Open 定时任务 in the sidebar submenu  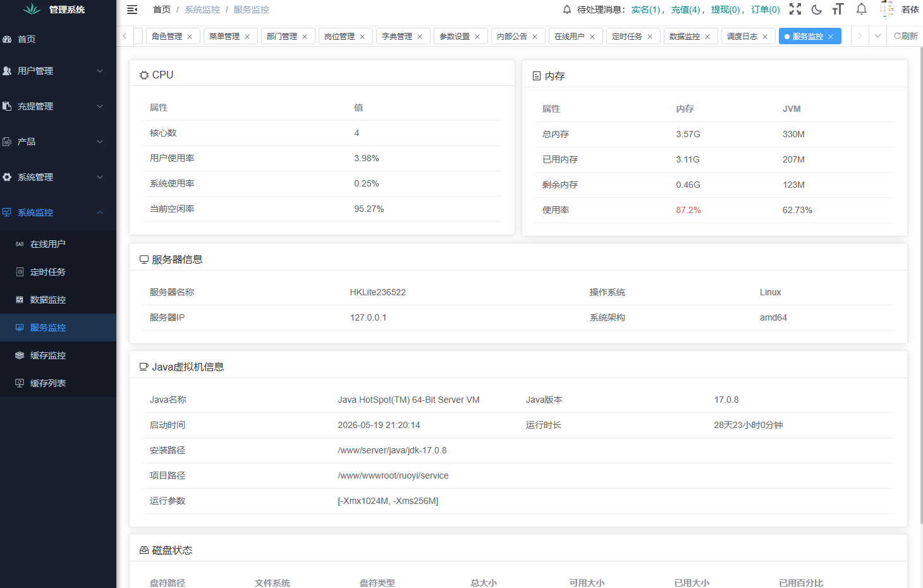click(x=58, y=272)
